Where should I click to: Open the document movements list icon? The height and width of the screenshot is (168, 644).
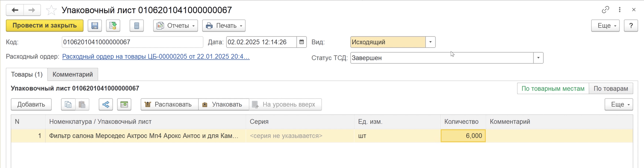137,26
